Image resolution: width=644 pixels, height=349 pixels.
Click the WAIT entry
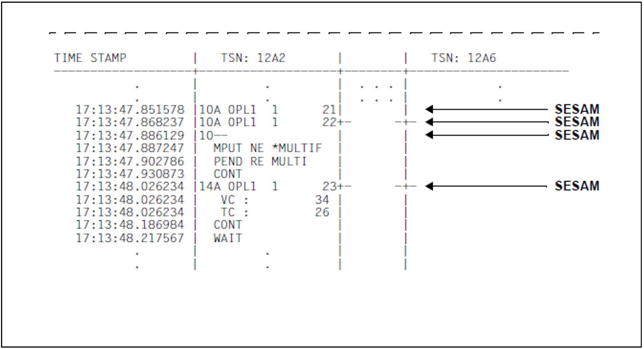[228, 238]
